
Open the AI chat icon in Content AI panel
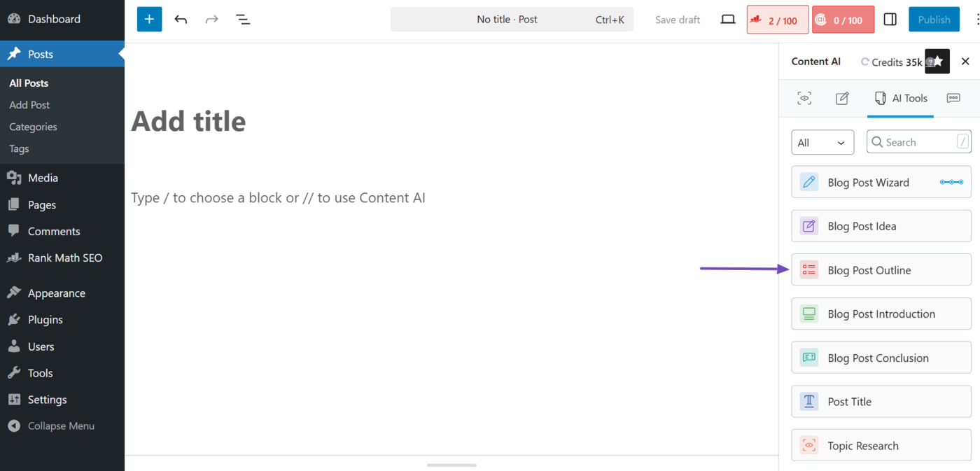coord(953,98)
